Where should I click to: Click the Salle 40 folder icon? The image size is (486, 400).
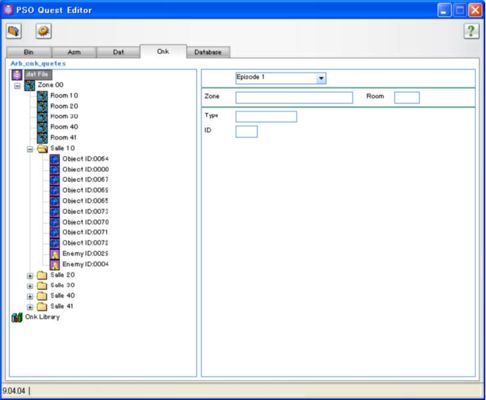(x=42, y=296)
